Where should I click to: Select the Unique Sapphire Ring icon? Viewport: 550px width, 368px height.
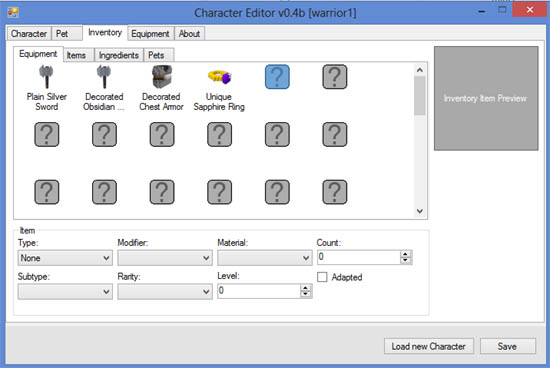(220, 77)
